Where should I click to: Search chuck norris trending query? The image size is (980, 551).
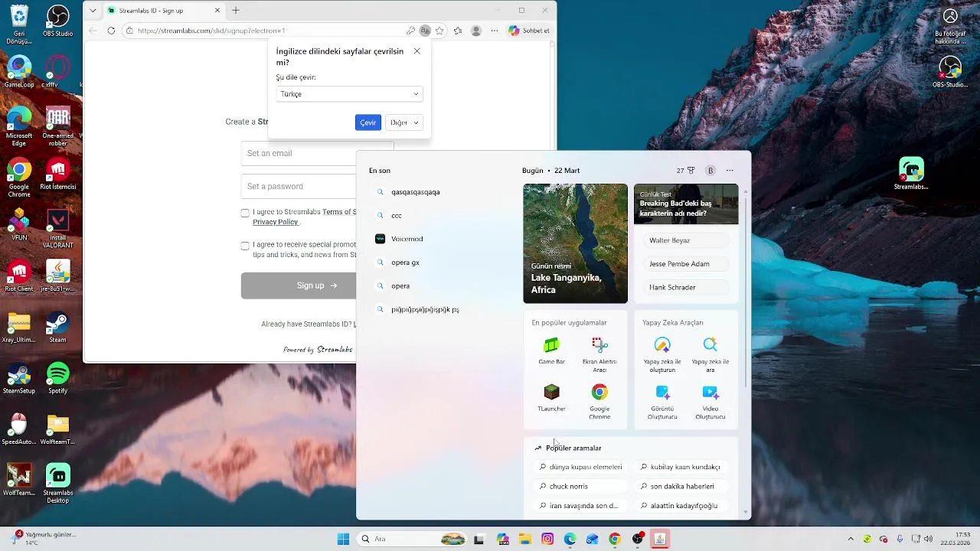tap(580, 486)
